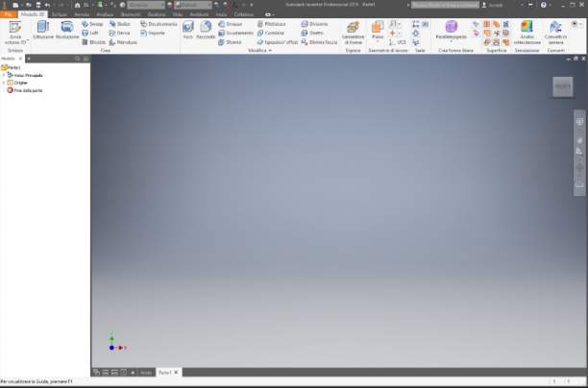Open the Ambienti ribbon tab
Viewport: 588px width, 388px height.
coord(199,14)
